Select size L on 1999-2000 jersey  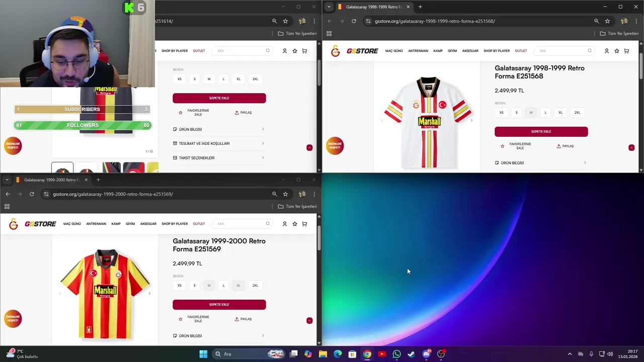click(x=223, y=286)
